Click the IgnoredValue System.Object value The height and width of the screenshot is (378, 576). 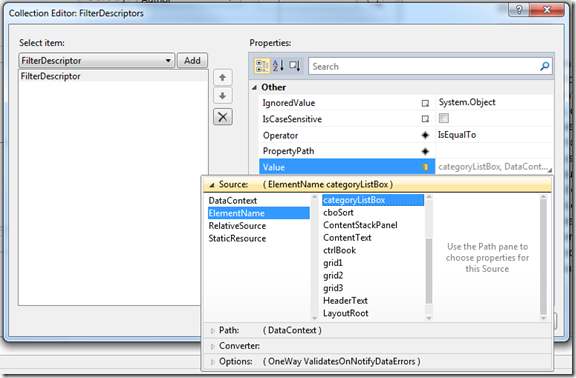click(467, 102)
